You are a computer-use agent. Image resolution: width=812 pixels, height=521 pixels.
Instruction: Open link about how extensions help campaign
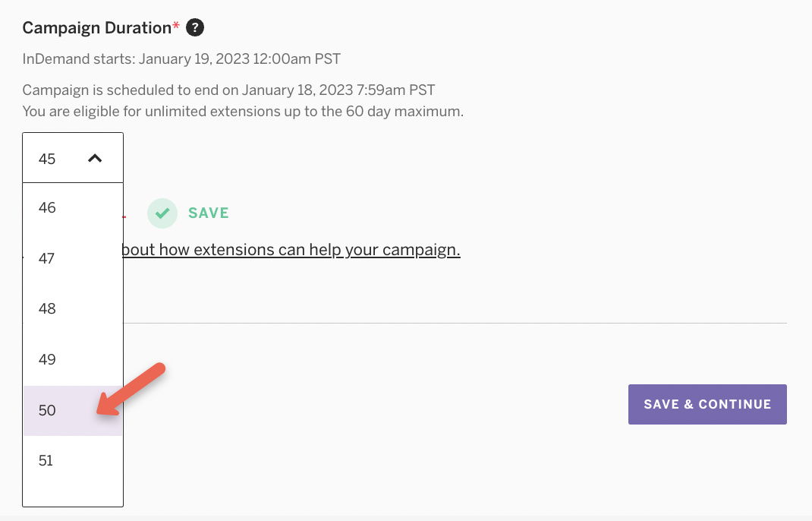click(291, 250)
